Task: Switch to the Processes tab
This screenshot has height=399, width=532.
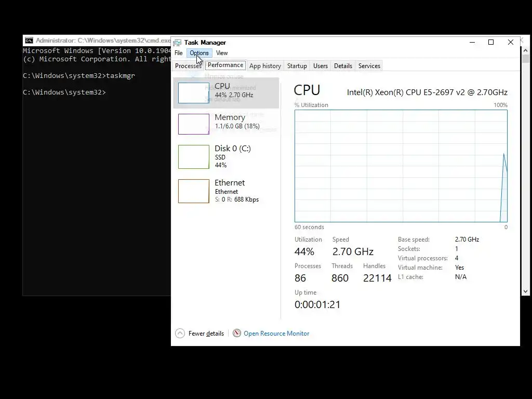Action: (188, 66)
